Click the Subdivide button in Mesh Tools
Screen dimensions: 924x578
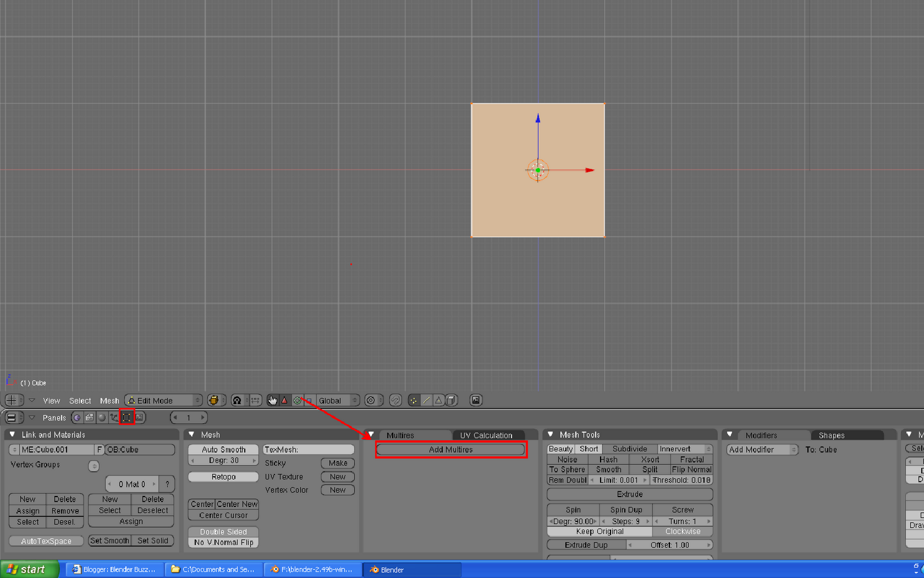(629, 449)
